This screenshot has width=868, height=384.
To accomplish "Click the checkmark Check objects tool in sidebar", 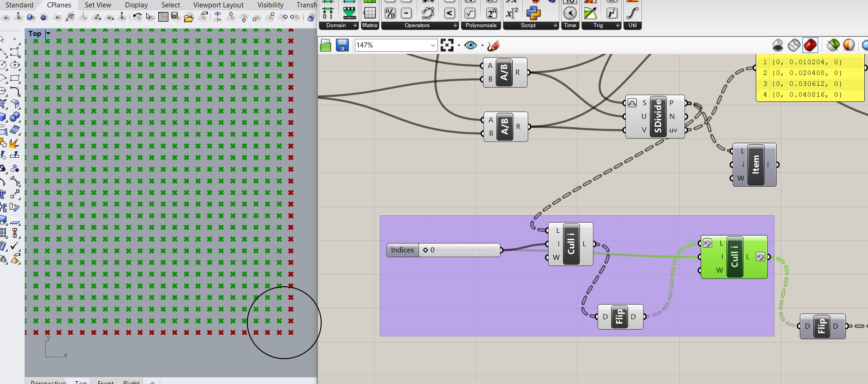I will 15,246.
